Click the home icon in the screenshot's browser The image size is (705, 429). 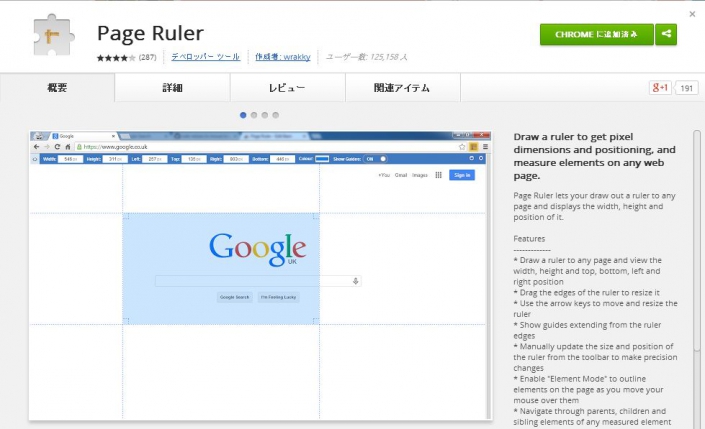point(68,147)
